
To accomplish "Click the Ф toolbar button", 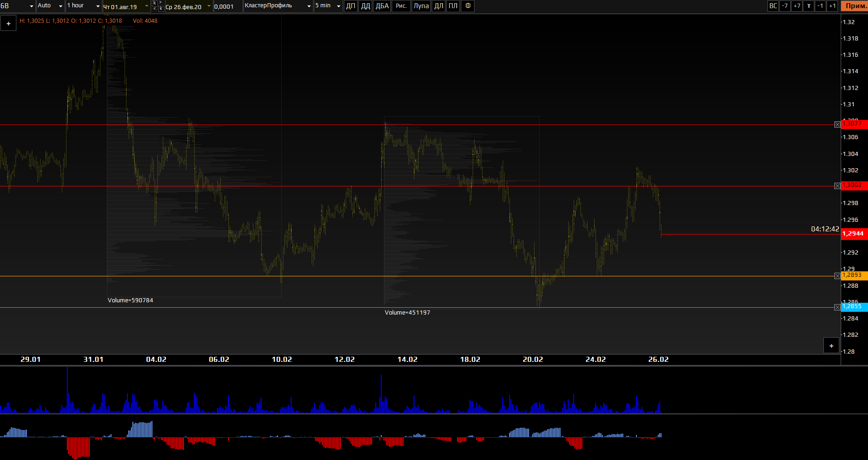I will tap(468, 6).
